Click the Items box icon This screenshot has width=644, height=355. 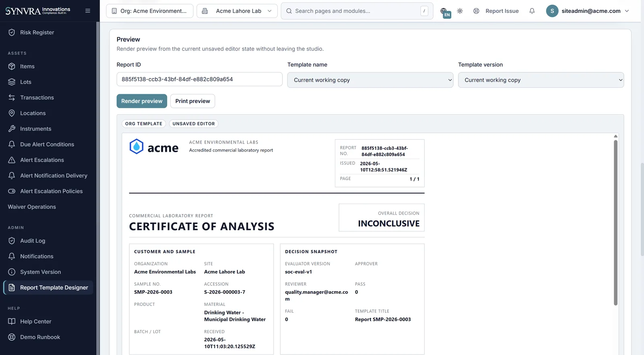12,66
